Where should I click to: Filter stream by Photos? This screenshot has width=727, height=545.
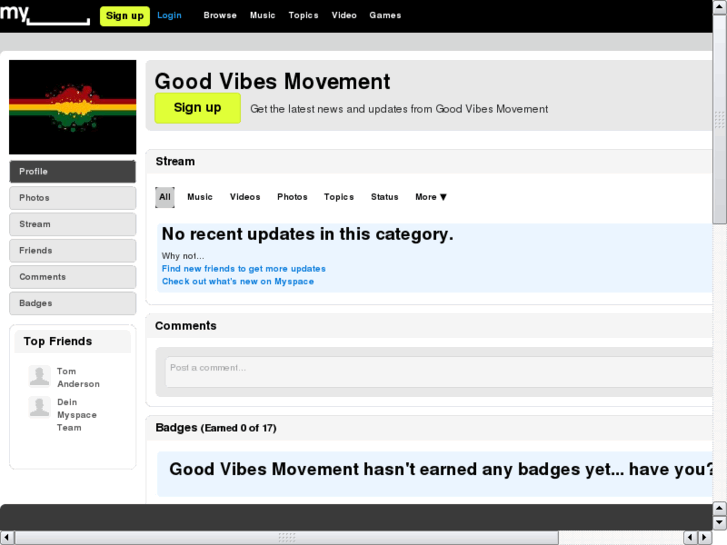click(292, 197)
